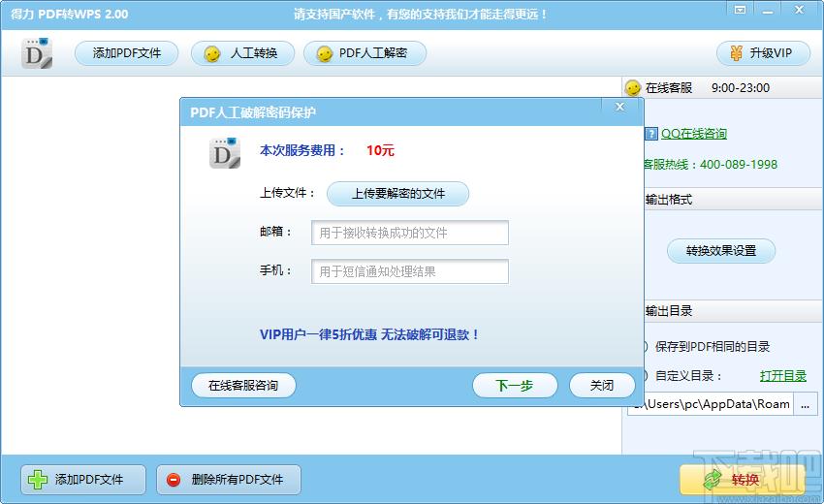Click 上传要解密的文件 upload button

click(x=397, y=194)
